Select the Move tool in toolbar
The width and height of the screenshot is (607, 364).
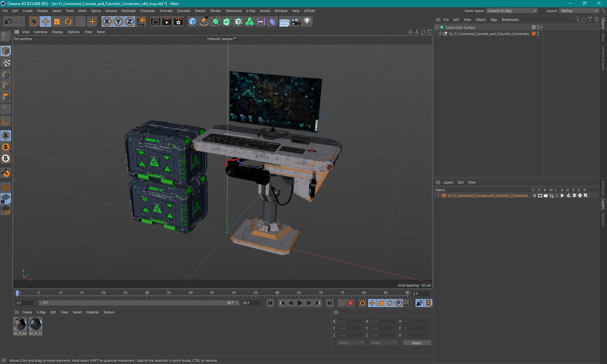tap(45, 21)
